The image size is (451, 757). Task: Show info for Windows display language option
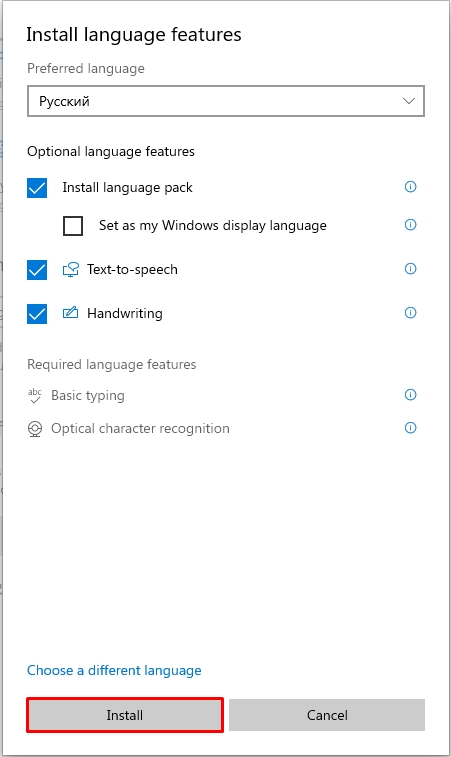coord(410,224)
